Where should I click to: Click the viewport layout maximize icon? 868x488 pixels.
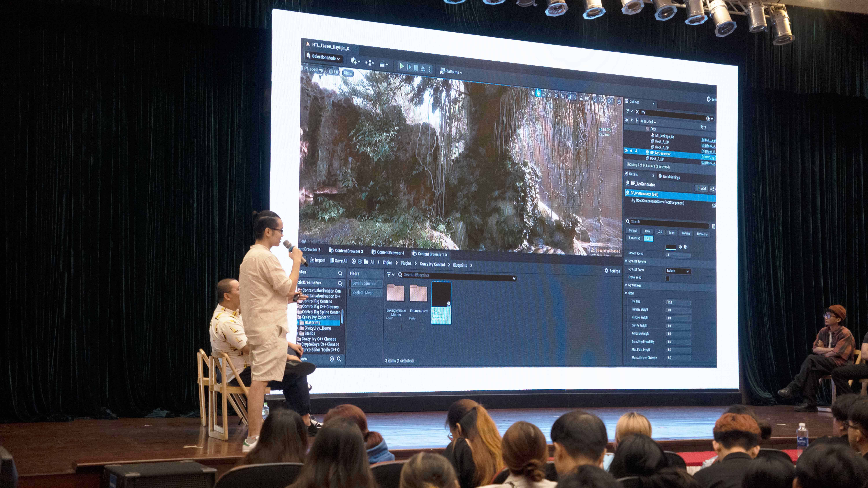(x=619, y=102)
